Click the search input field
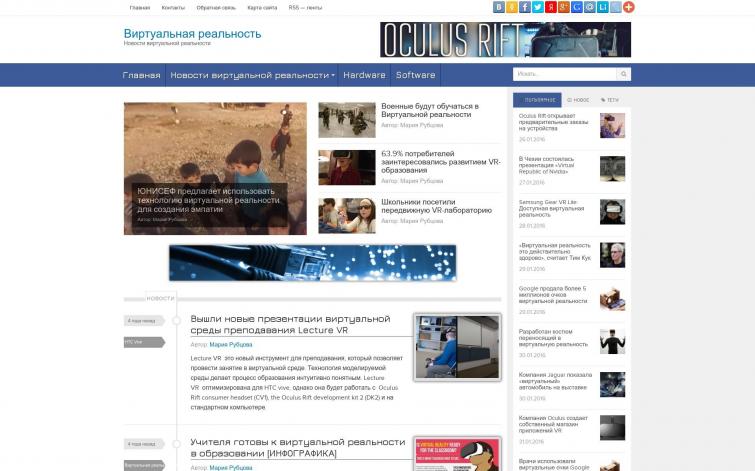Screen dimensions: 755x471 (565, 74)
